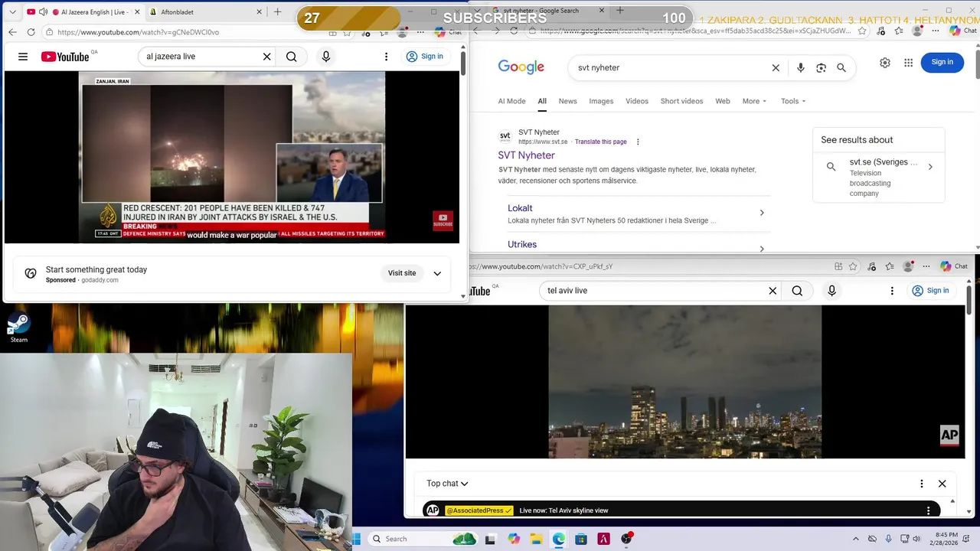The image size is (980, 551).
Task: Select the Images search filter
Action: [601, 101]
